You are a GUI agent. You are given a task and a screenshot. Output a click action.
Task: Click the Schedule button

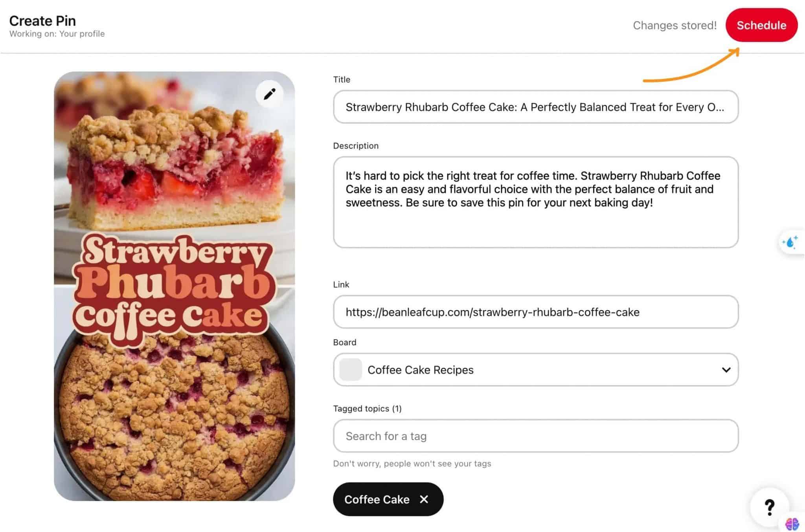click(761, 25)
